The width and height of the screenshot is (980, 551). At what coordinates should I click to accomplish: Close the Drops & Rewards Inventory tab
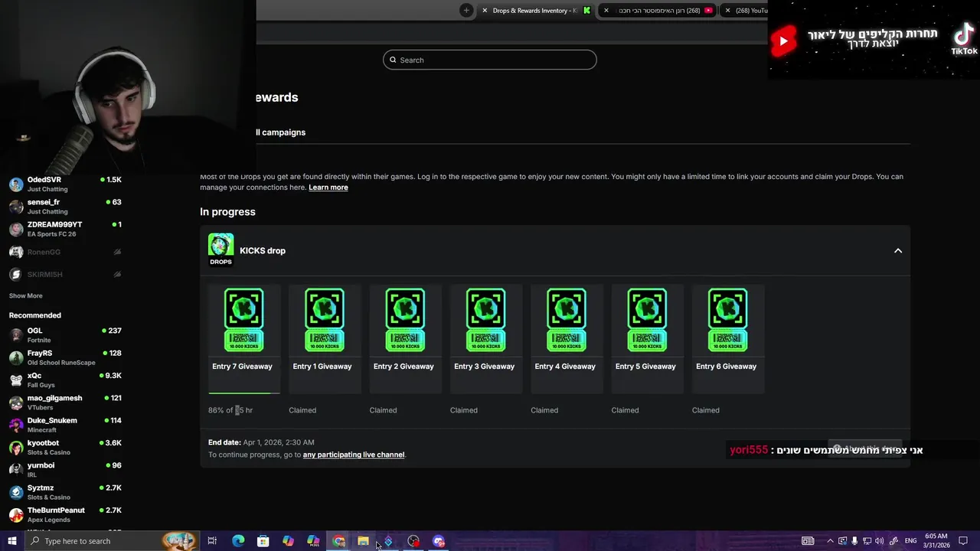coord(485,11)
